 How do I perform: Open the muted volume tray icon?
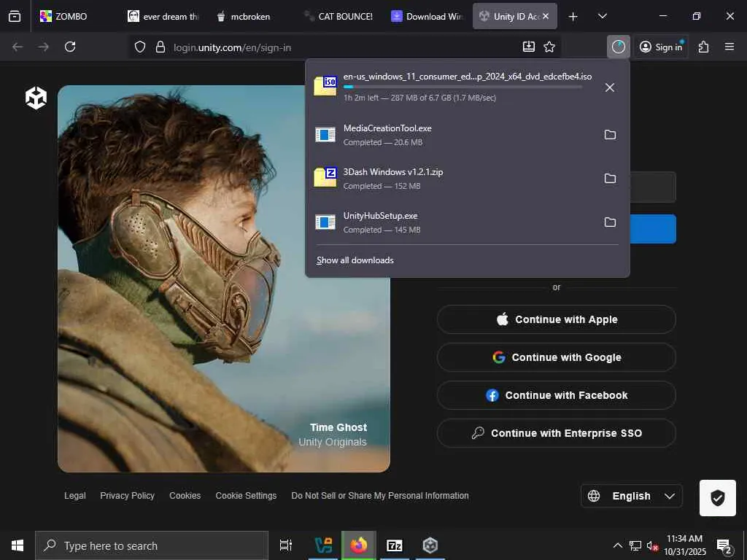point(652,545)
